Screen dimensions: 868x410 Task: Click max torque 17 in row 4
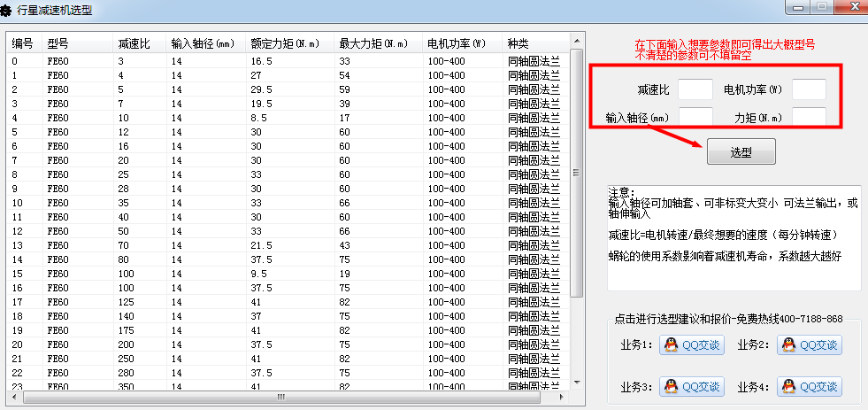tap(345, 118)
